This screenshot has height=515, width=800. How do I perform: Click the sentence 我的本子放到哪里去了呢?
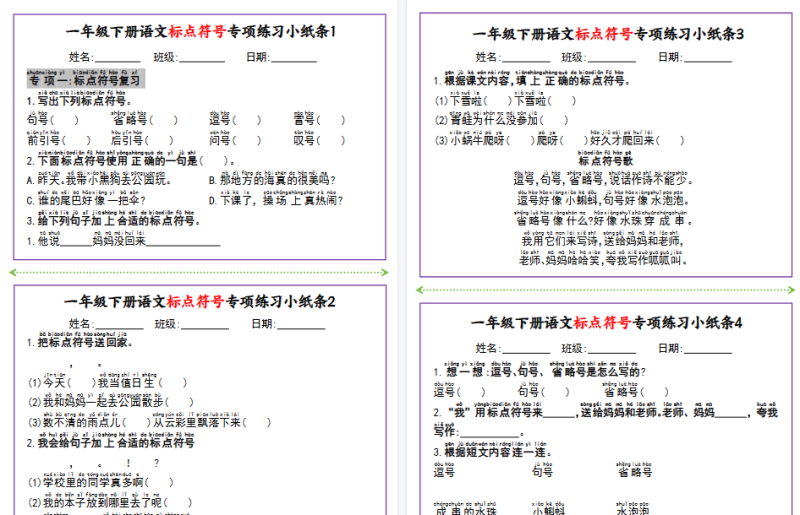pyautogui.click(x=110, y=502)
